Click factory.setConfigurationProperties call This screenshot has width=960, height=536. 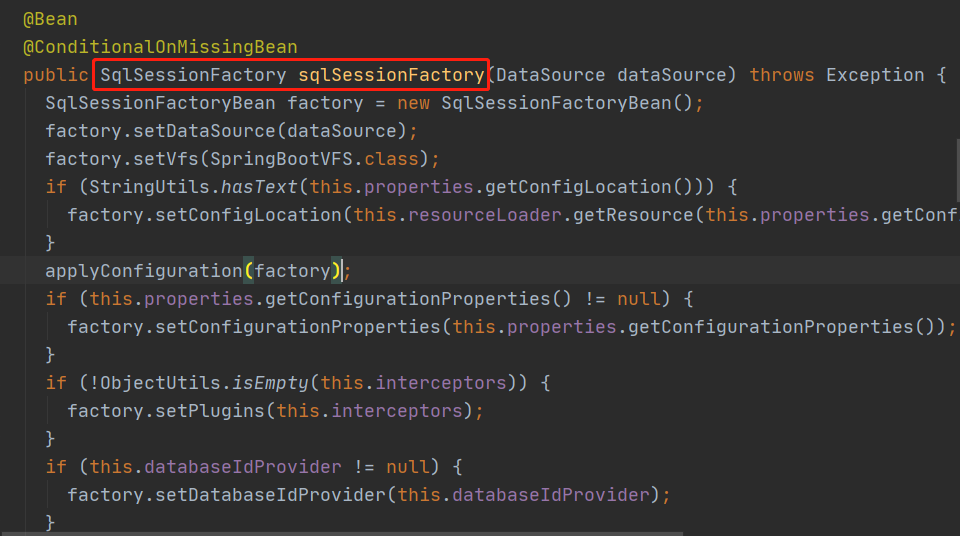(x=253, y=327)
